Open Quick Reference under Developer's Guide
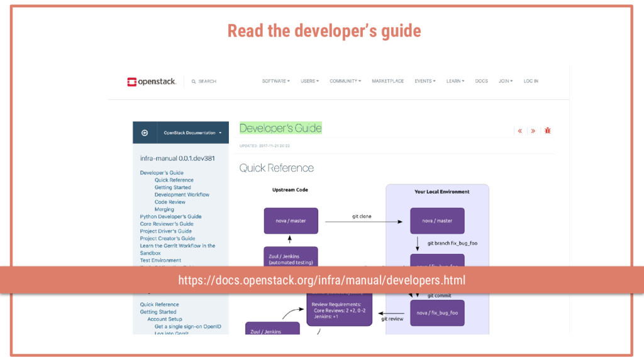Image resolution: width=644 pixels, height=362 pixels. click(x=174, y=180)
